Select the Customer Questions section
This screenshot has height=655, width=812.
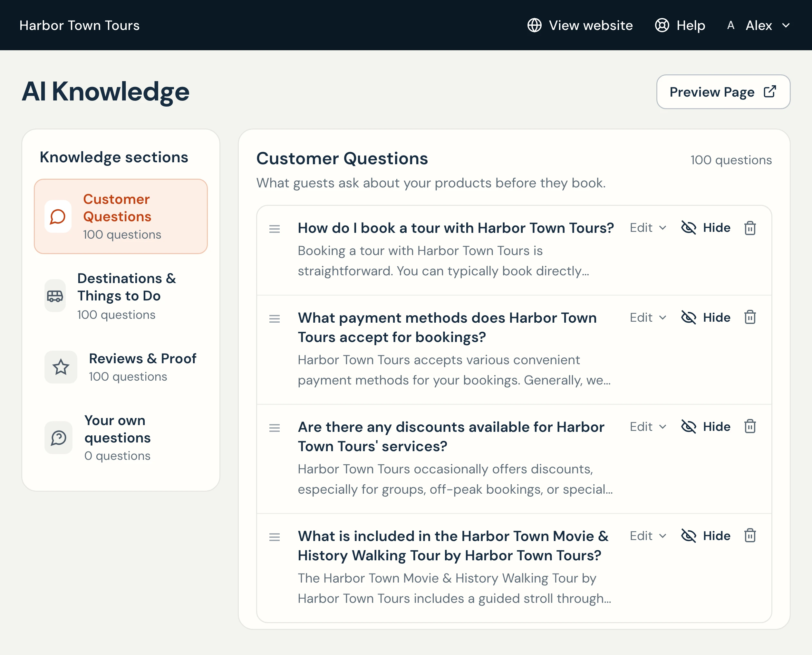click(x=121, y=217)
